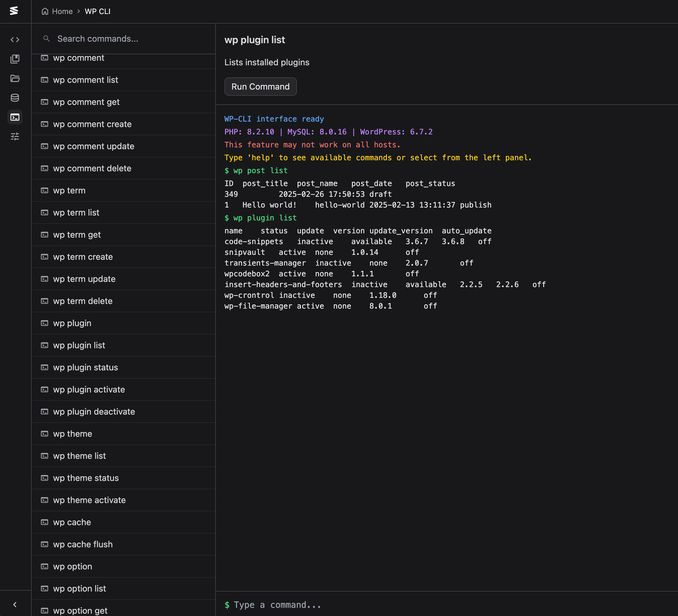The height and width of the screenshot is (616, 678).
Task: Click terminal icon beside wp plugin activate
Action: 45,389
